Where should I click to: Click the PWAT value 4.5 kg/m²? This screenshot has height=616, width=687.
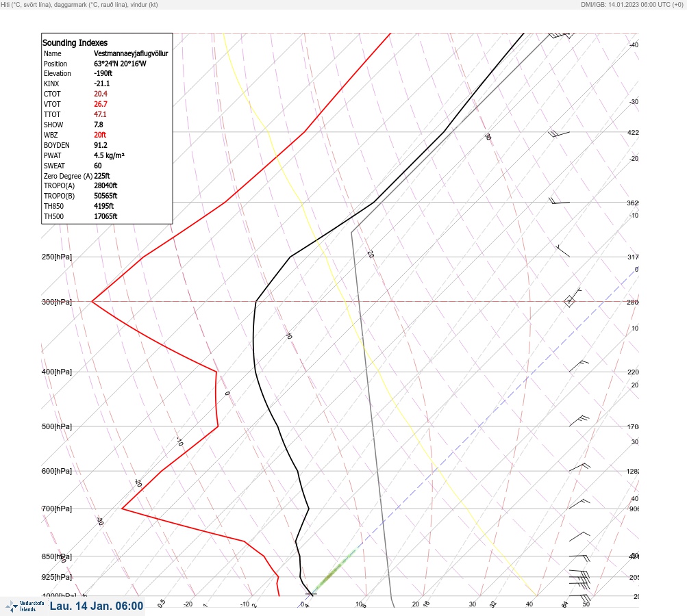[109, 155]
